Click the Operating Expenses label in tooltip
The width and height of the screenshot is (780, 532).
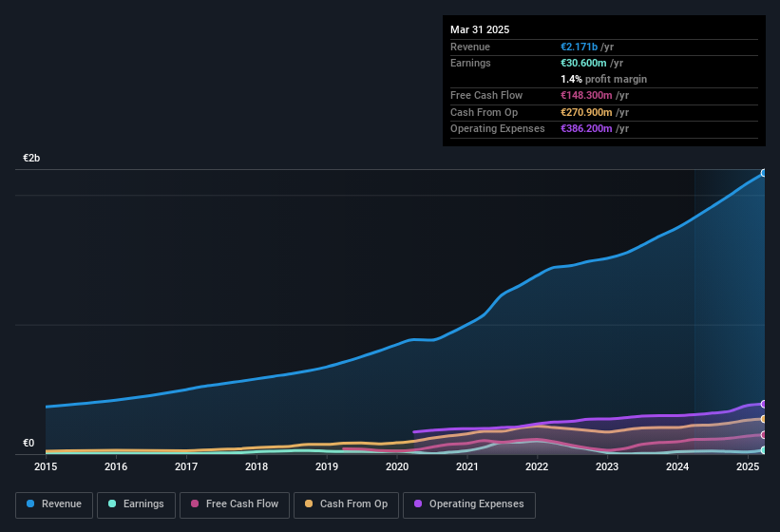click(498, 128)
